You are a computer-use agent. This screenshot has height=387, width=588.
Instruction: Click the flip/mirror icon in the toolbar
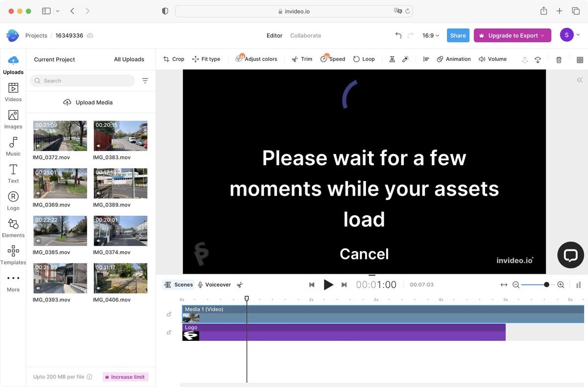[392, 59]
